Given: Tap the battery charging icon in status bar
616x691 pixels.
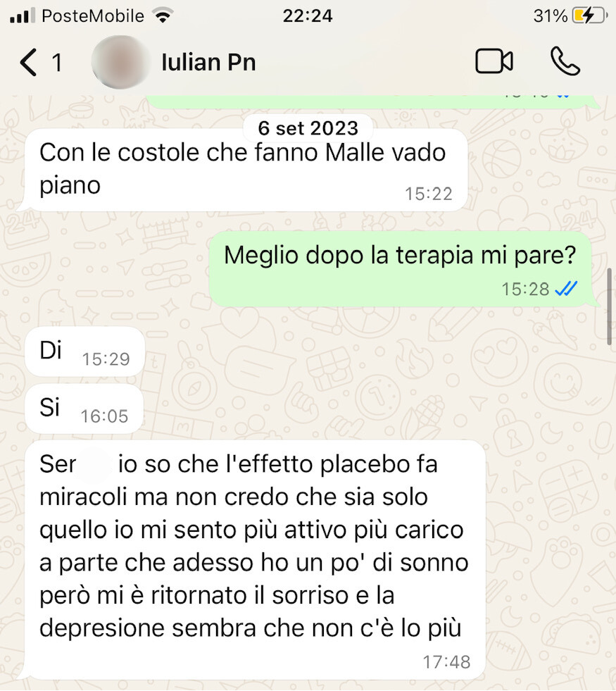Looking at the screenshot, I should click(x=589, y=16).
